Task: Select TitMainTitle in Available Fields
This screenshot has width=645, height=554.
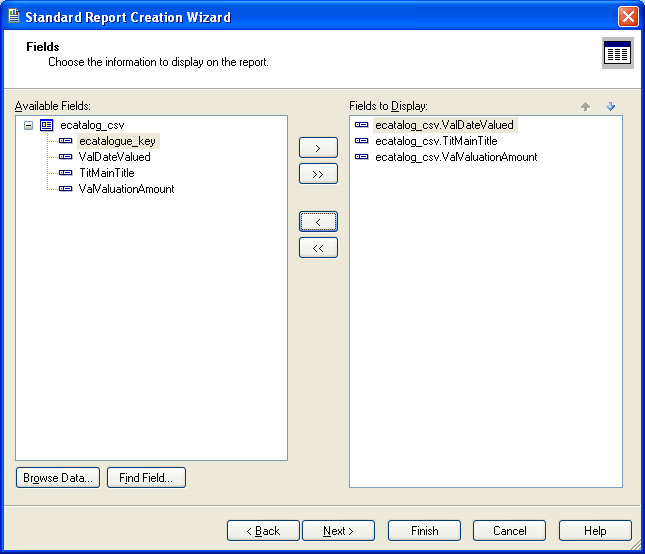Action: pyautogui.click(x=106, y=173)
